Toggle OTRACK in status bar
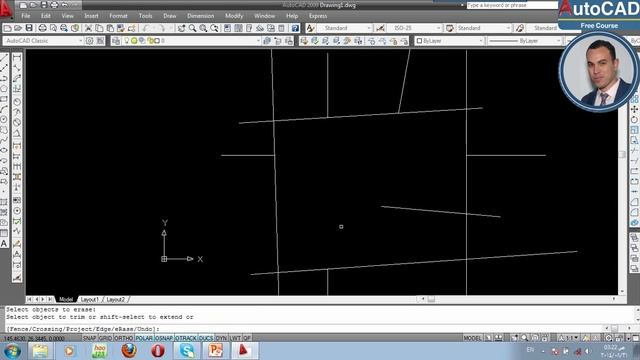Screen dimensions: 640x360 [x=186, y=338]
